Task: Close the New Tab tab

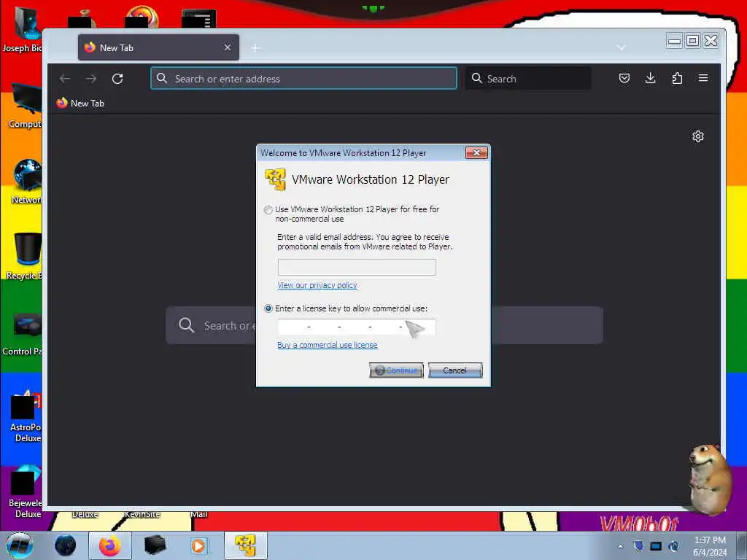Action: tap(228, 47)
